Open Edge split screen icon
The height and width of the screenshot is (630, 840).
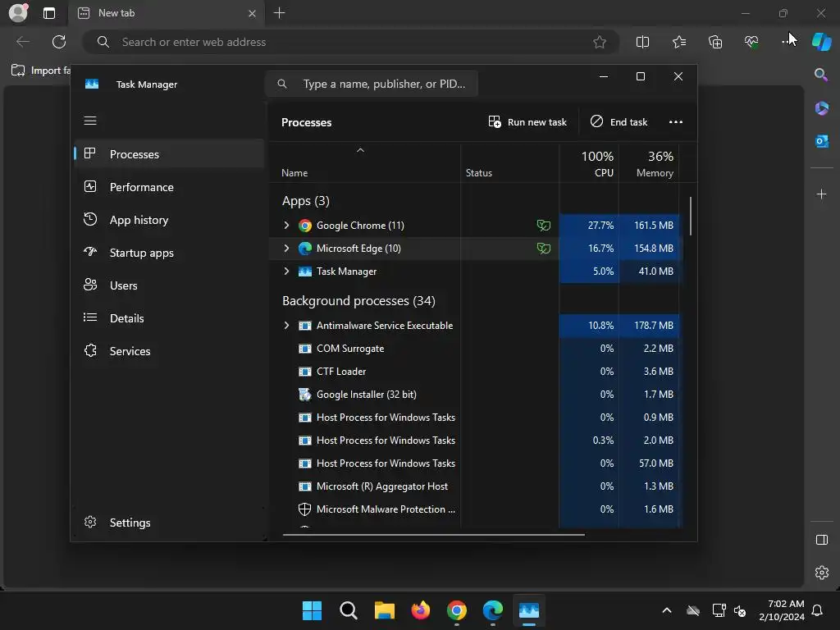coord(642,42)
